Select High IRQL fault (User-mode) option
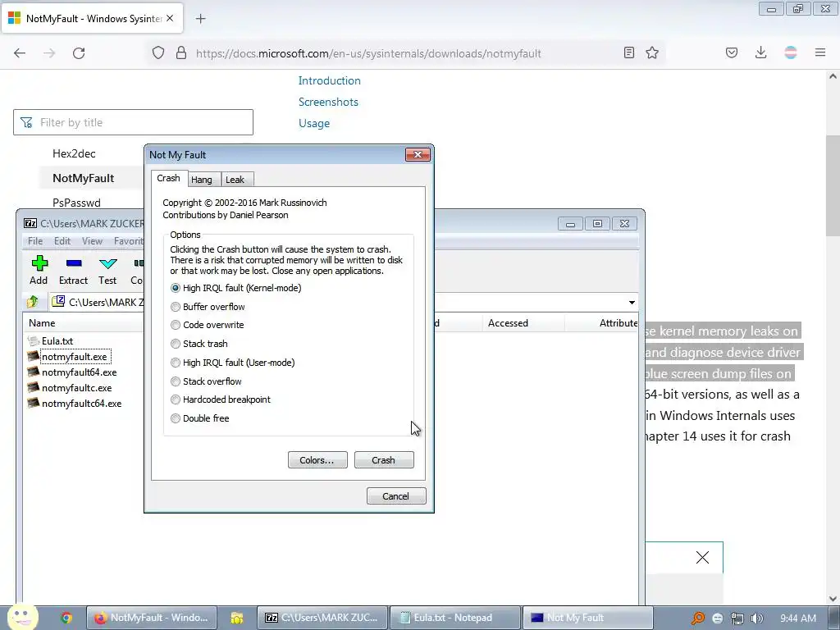Image resolution: width=840 pixels, height=630 pixels. click(x=232, y=363)
